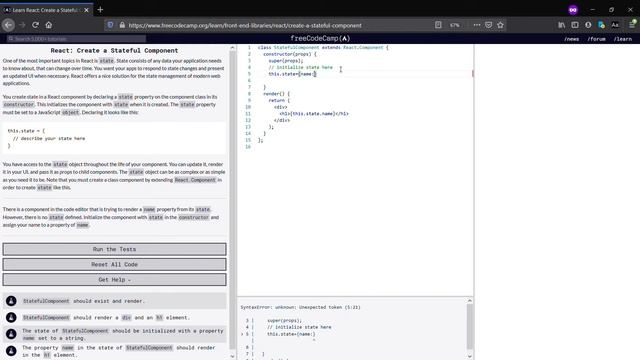Click 'React.Component' inline code in instructions
Image resolution: width=640 pixels, height=360 pixels.
(x=195, y=180)
